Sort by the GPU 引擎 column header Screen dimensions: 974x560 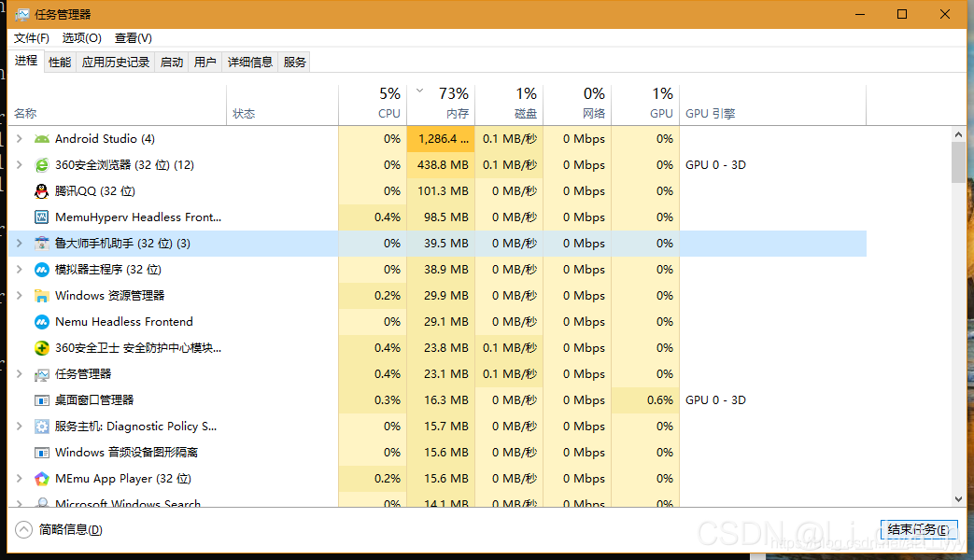pos(772,105)
